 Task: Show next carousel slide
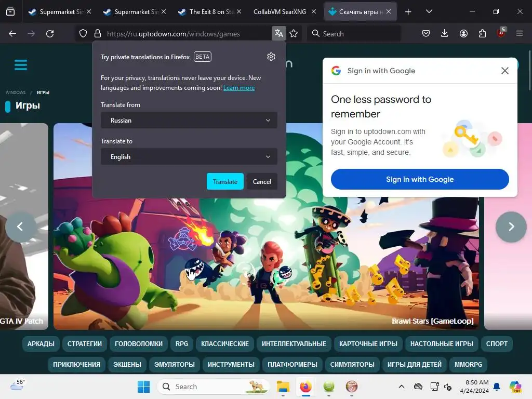point(511,227)
